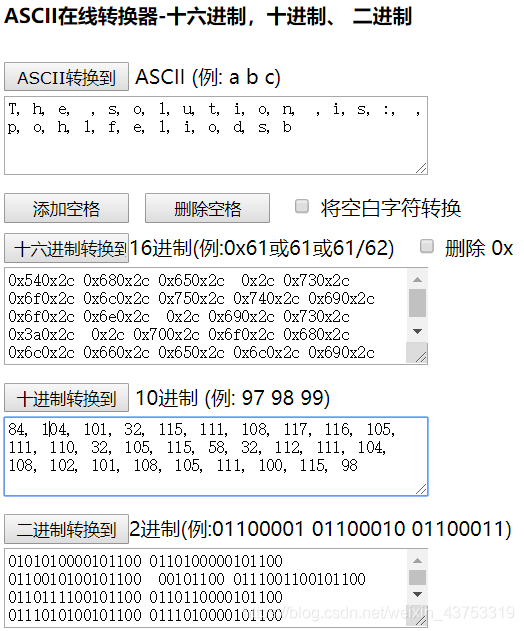Click the final ASCII letter b
Viewport: 524px width, 631px height.
[287, 128]
